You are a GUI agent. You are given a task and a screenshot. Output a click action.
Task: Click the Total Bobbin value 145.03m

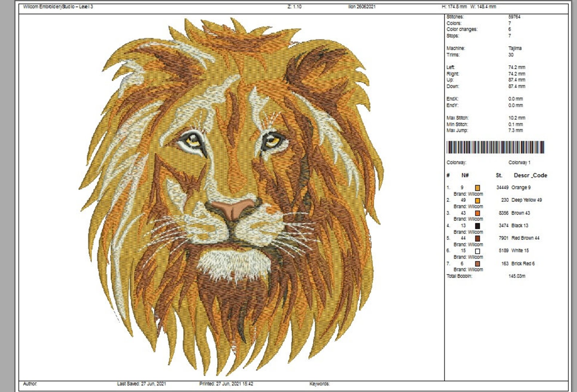[517, 276]
